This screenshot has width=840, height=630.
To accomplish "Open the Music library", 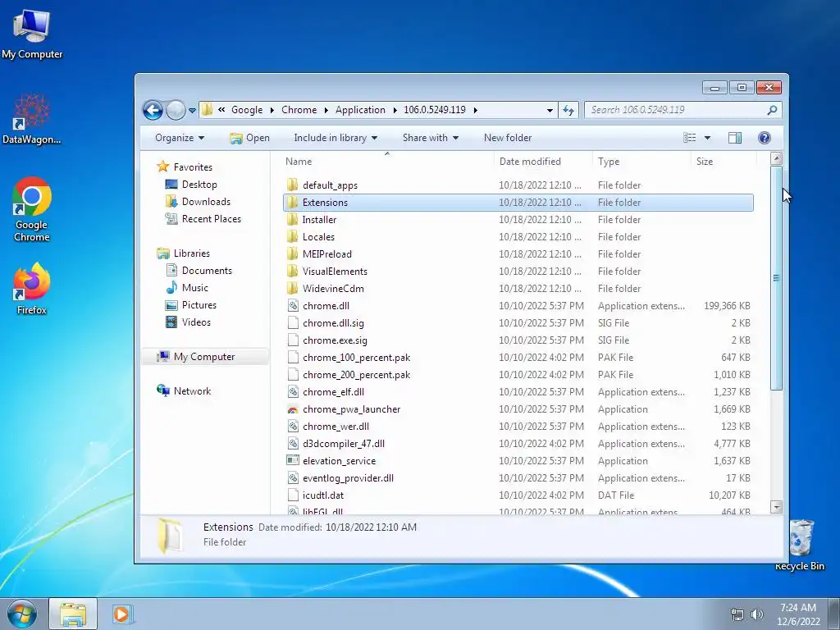I will click(187, 288).
